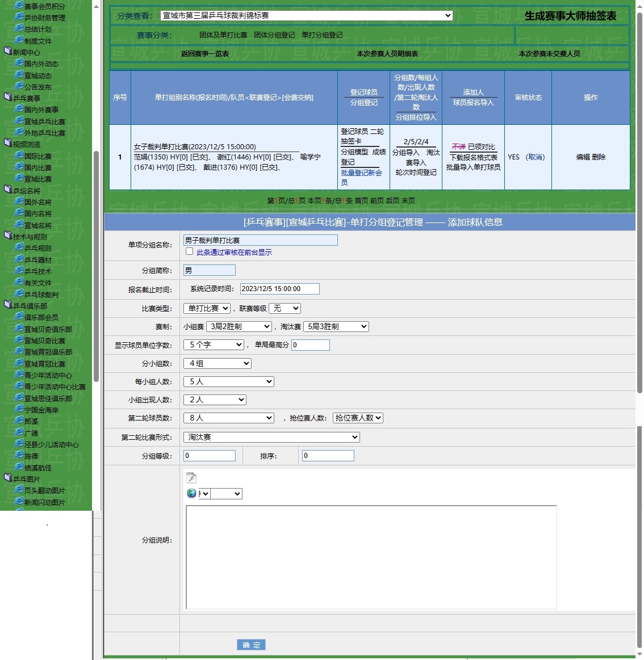Enable 此条通过审核在前台显示 checkbox
644x660 pixels.
tap(190, 251)
